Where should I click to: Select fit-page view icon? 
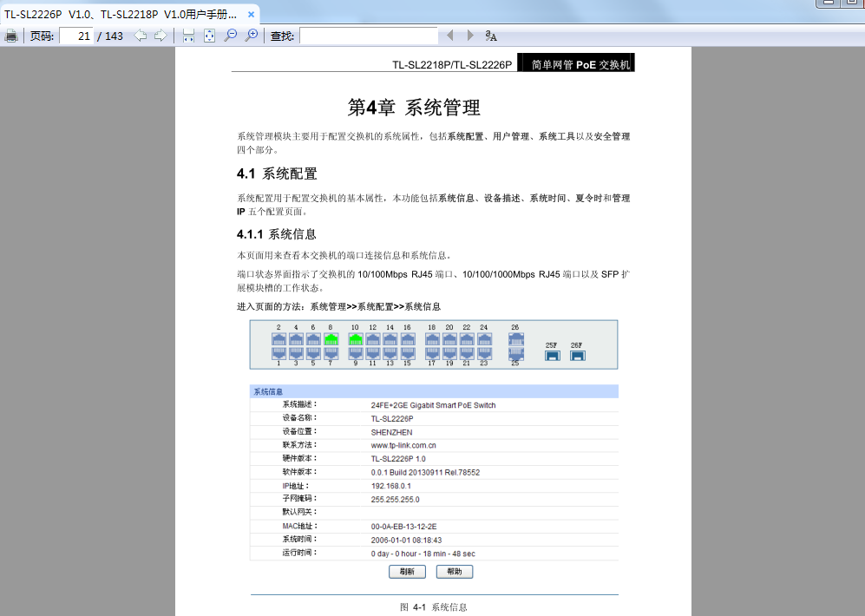pos(210,36)
